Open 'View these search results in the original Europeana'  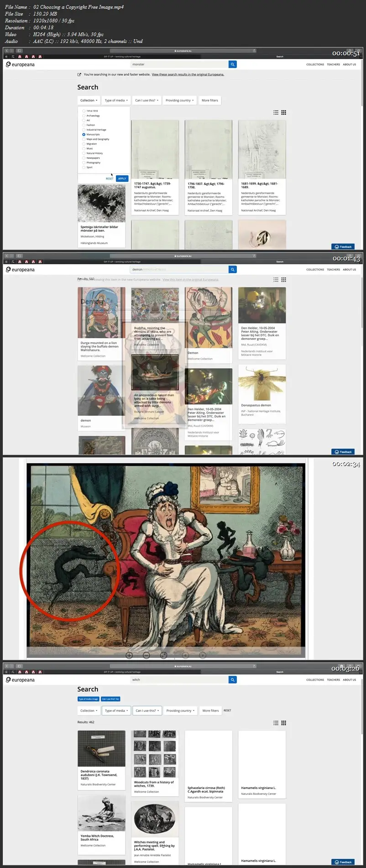[188, 74]
